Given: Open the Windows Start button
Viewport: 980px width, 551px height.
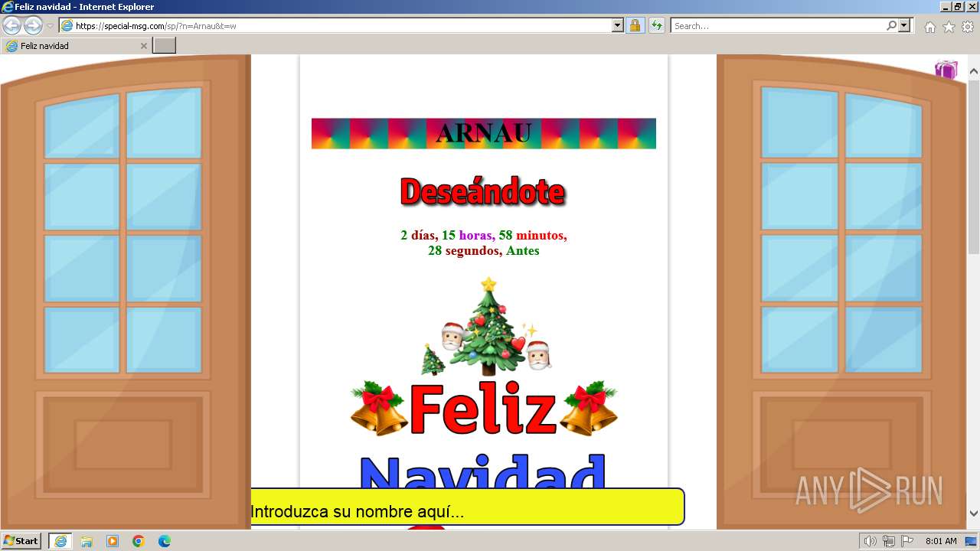Looking at the screenshot, I should coord(21,541).
